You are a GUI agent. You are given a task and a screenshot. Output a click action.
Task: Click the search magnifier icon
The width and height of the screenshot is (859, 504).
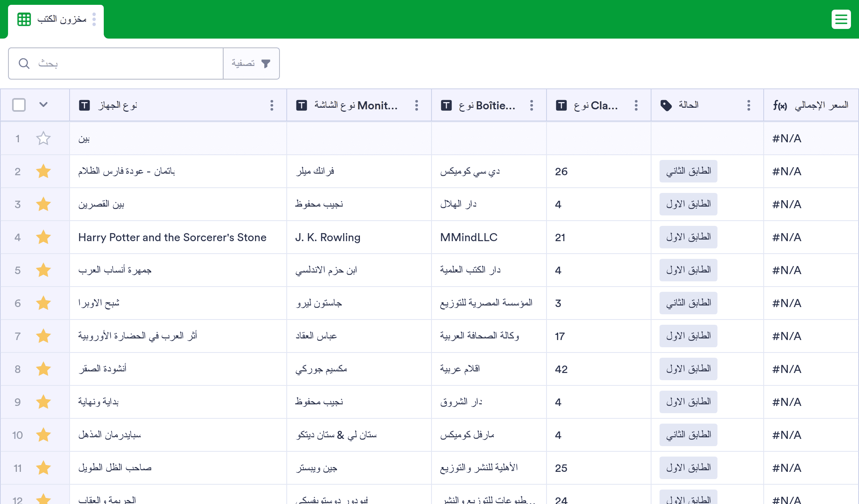pyautogui.click(x=24, y=64)
